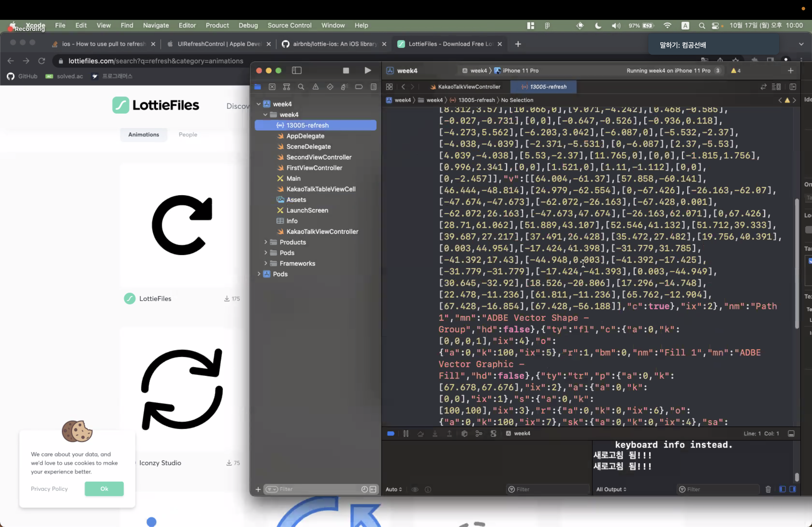This screenshot has height=527, width=812.
Task: Click Ok on the cookie banner
Action: pyautogui.click(x=104, y=489)
